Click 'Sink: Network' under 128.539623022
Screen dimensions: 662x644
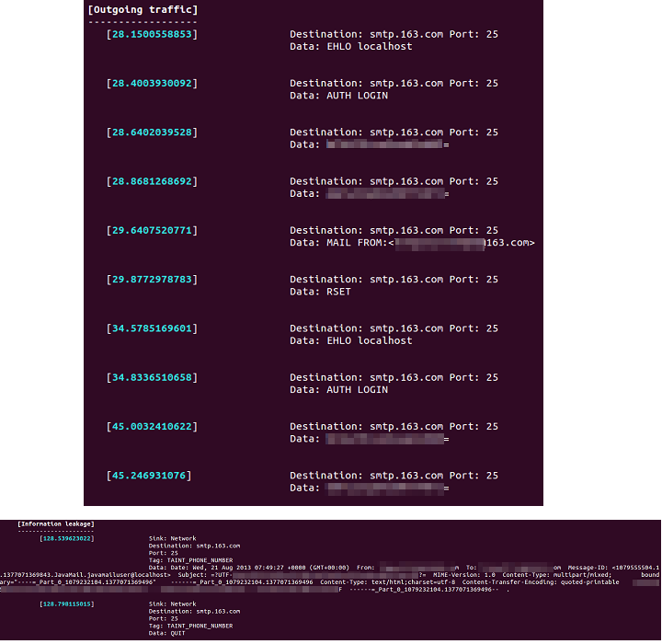coord(172,538)
